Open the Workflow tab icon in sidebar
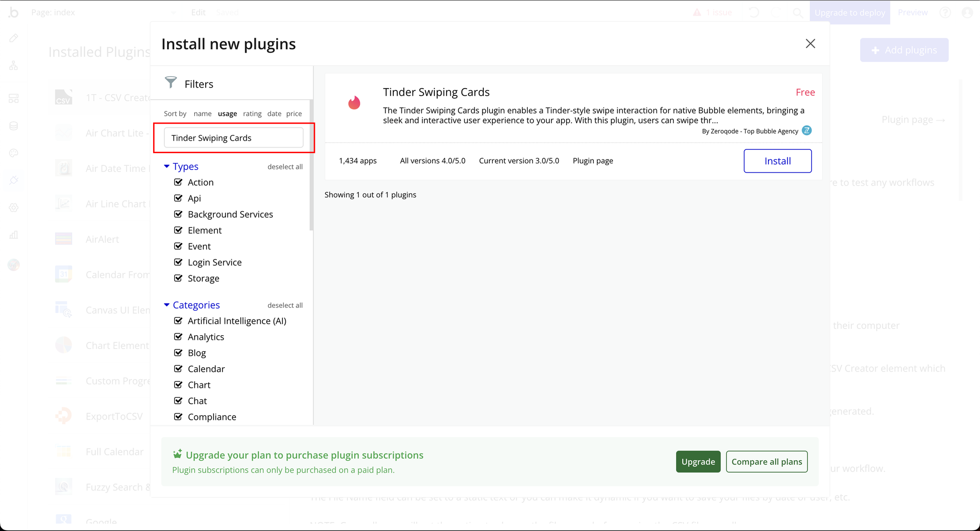 click(x=13, y=66)
